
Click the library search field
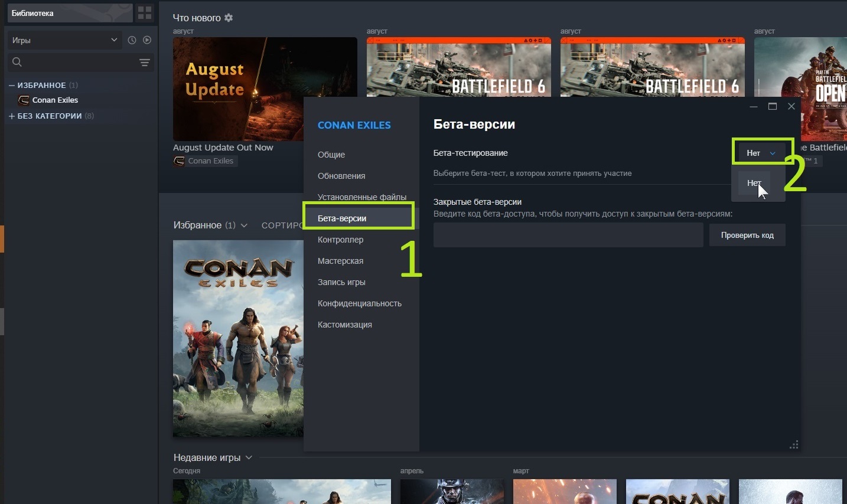[81, 62]
